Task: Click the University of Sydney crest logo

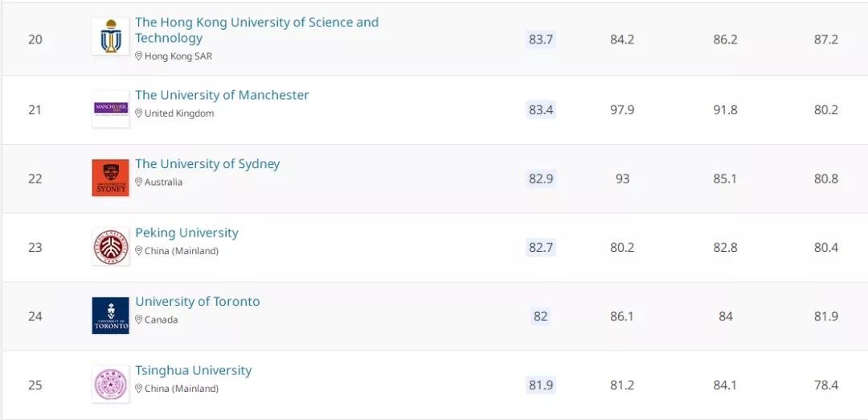Action: [x=110, y=178]
